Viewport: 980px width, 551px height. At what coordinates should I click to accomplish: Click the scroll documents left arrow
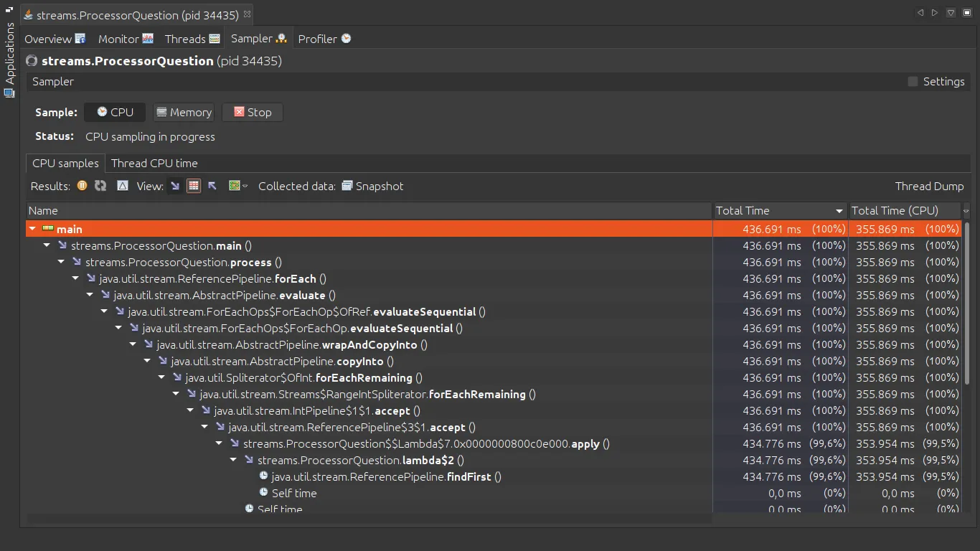coord(920,13)
